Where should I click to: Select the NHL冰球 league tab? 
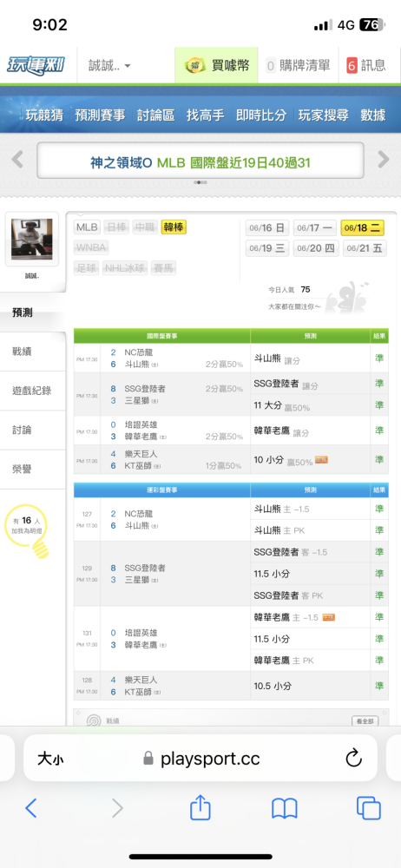tap(125, 268)
